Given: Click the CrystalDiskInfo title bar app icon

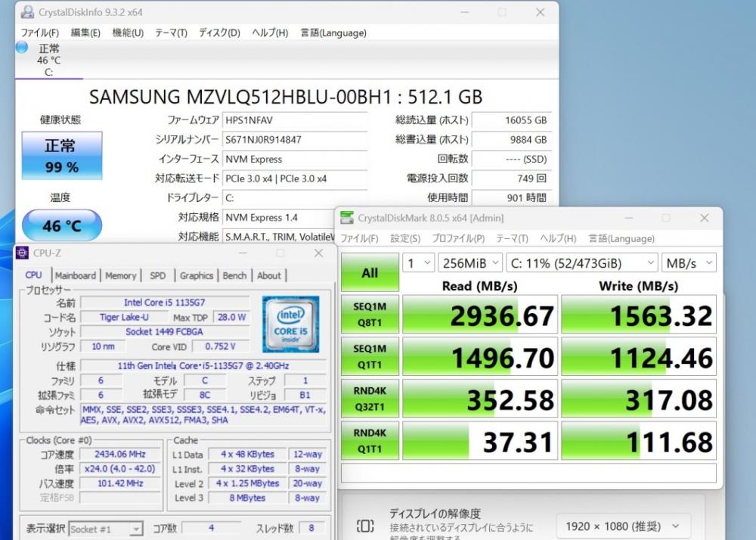Looking at the screenshot, I should click(x=27, y=12).
